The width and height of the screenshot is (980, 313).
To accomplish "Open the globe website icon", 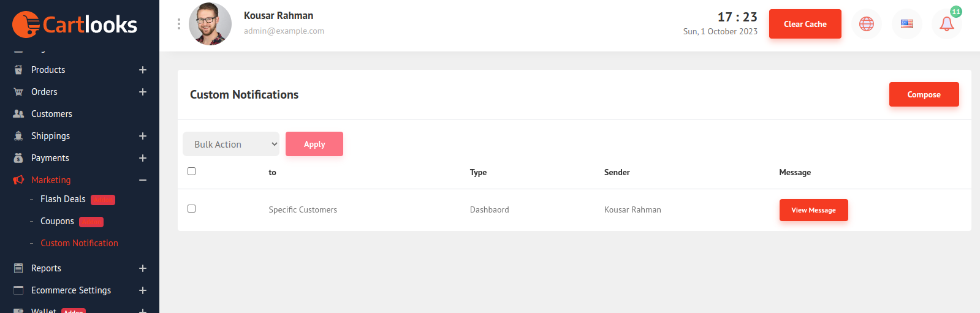I will tap(866, 24).
